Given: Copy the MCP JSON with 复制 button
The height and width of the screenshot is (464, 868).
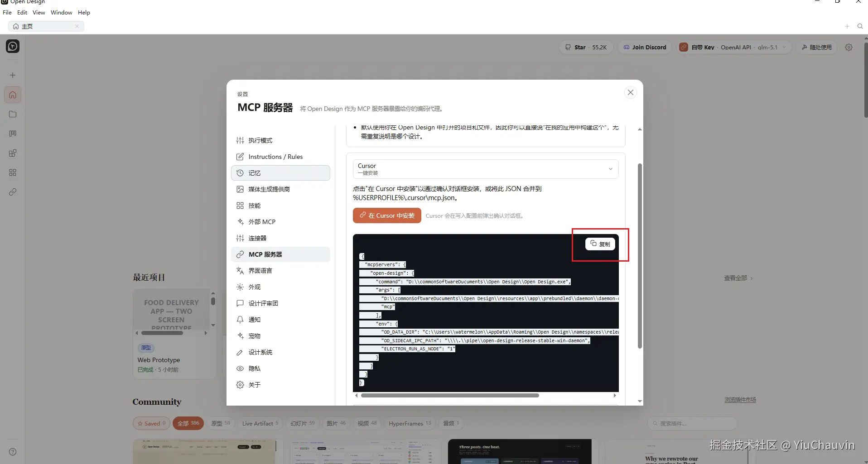Looking at the screenshot, I should [x=600, y=244].
